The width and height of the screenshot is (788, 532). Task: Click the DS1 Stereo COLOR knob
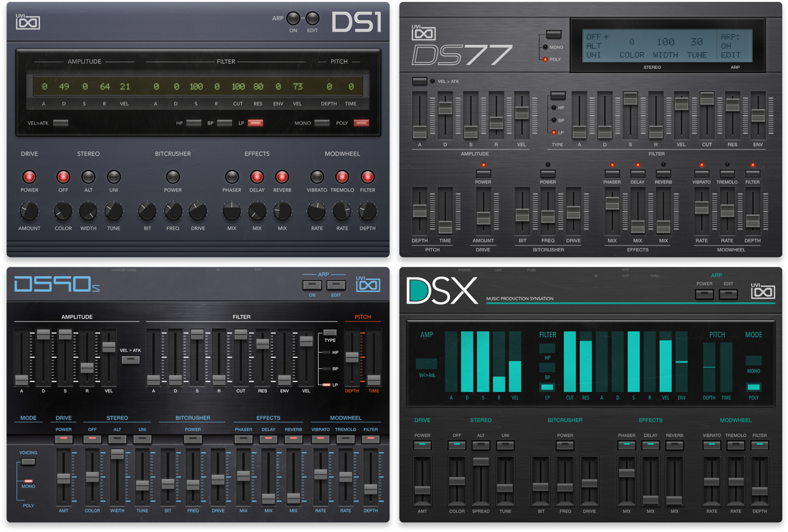(x=63, y=211)
